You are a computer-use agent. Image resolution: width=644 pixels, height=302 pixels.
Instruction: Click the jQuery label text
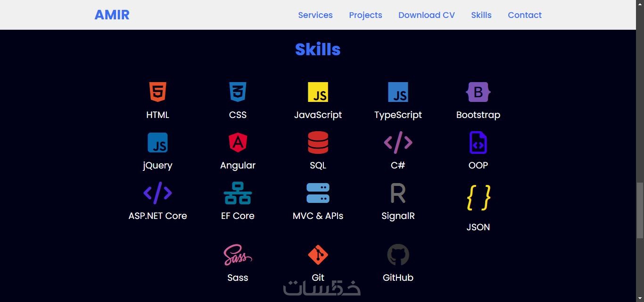point(157,166)
